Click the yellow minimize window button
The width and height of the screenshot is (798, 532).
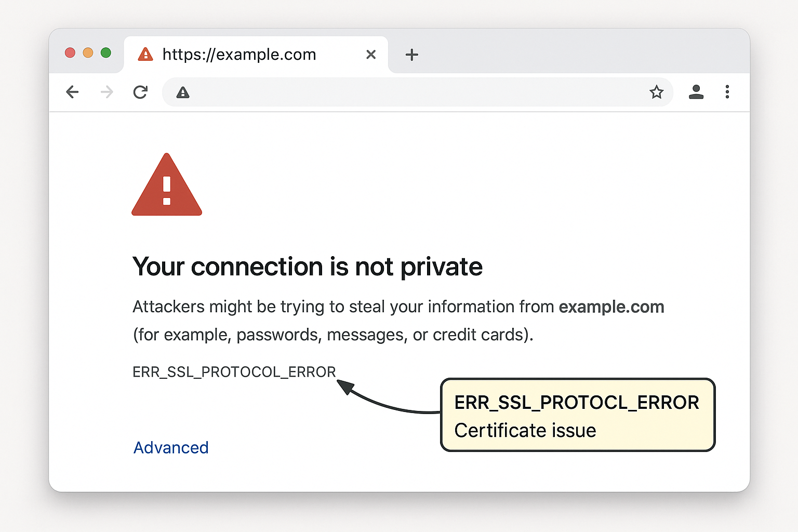click(x=88, y=53)
